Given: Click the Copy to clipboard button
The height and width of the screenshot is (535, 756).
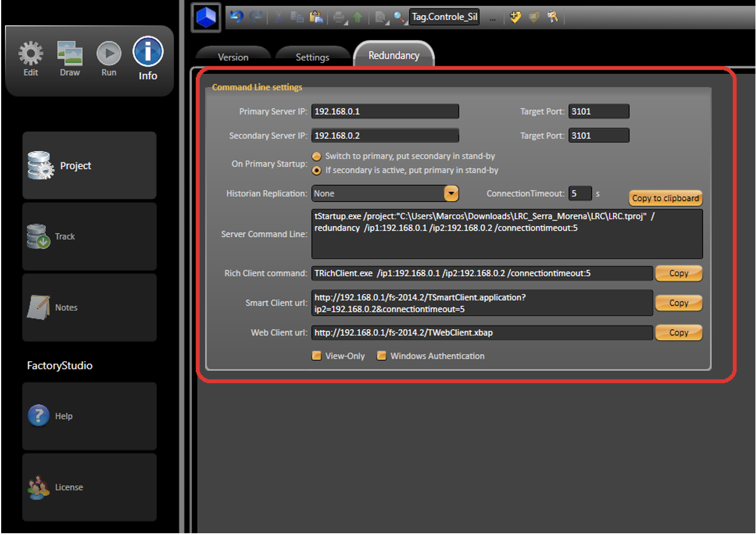Looking at the screenshot, I should point(666,198).
